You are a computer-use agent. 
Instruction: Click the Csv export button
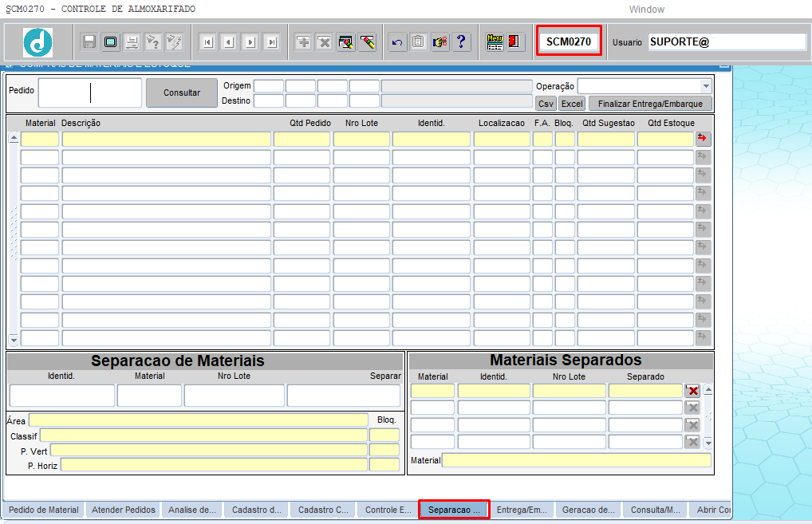(x=546, y=104)
